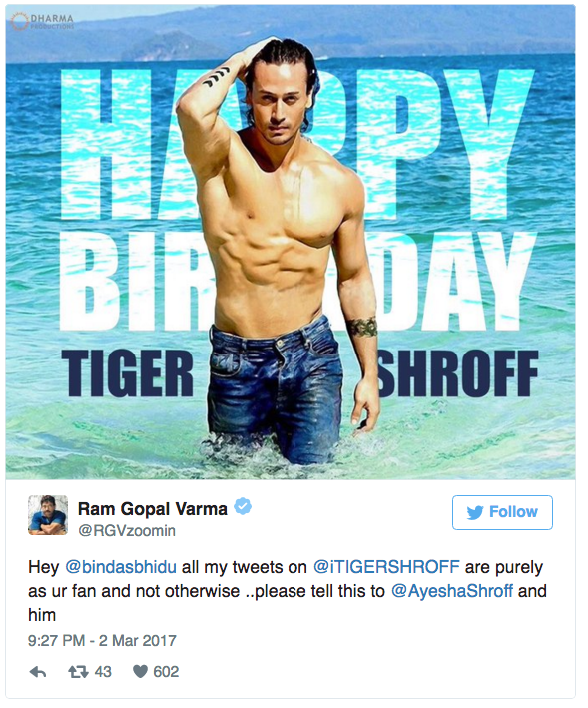View the 43 retweets count

click(x=103, y=672)
